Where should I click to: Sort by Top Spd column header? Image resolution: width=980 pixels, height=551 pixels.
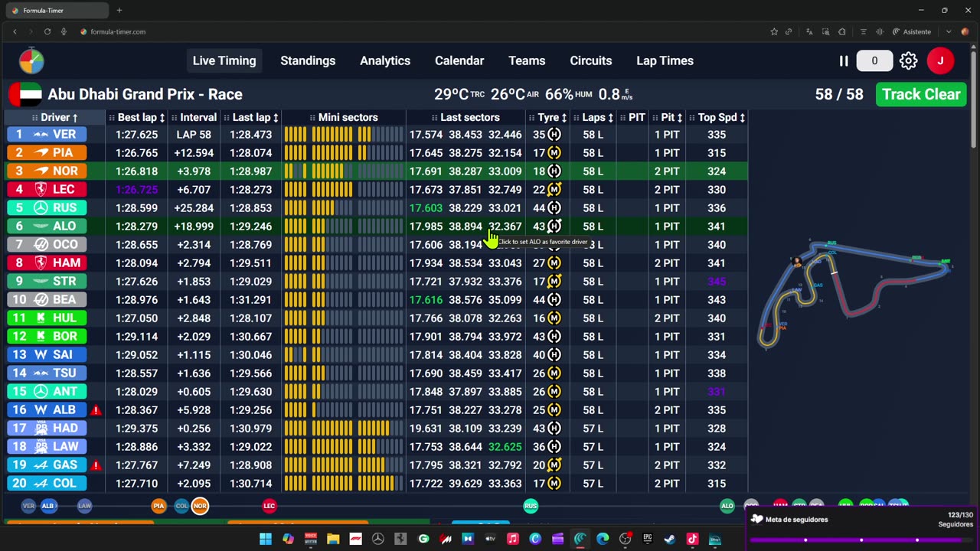point(717,117)
